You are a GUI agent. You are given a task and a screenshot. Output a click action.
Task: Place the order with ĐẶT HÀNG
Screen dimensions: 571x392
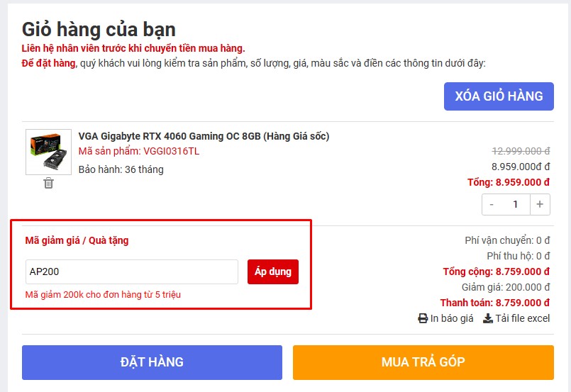pyautogui.click(x=152, y=362)
